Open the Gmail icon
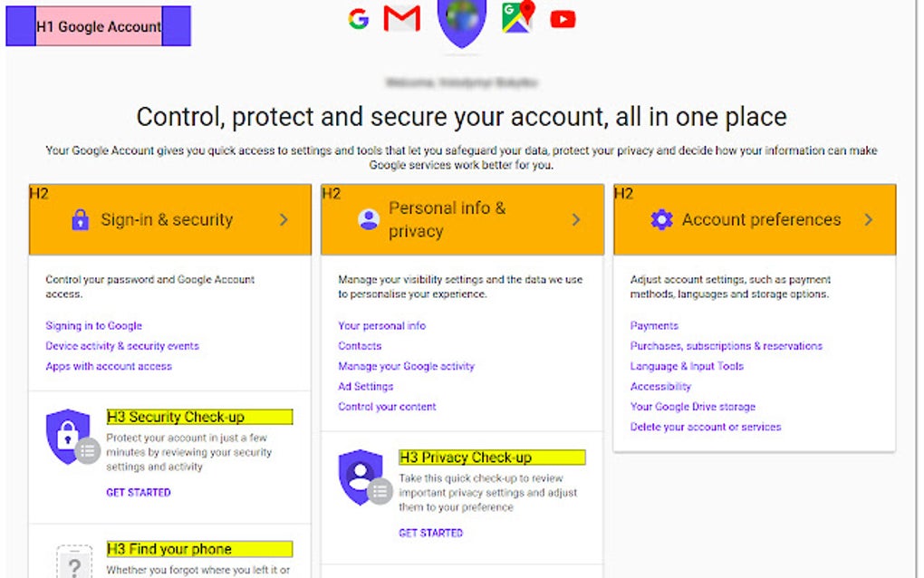This screenshot has width=924, height=578. 401,17
